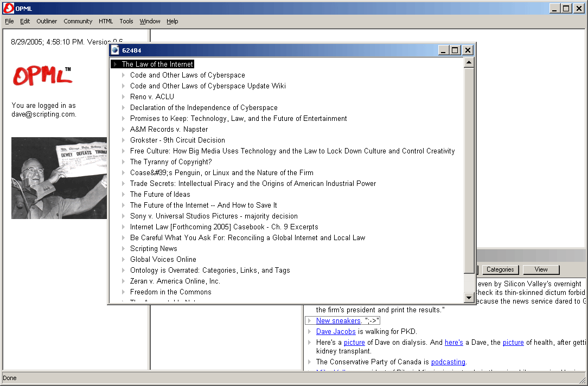
Task: Click the Dewey Defeats Truman photo
Action: tap(59, 178)
